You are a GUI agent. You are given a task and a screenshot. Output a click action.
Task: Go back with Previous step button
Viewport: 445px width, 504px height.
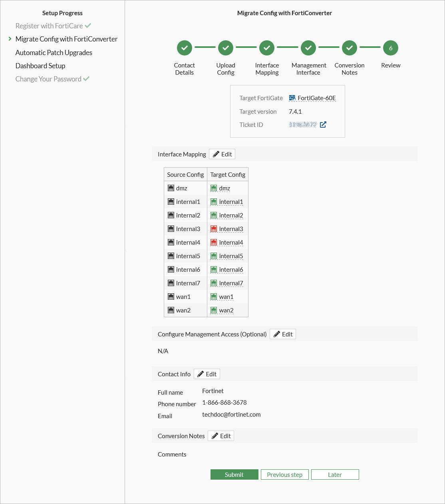(284, 475)
